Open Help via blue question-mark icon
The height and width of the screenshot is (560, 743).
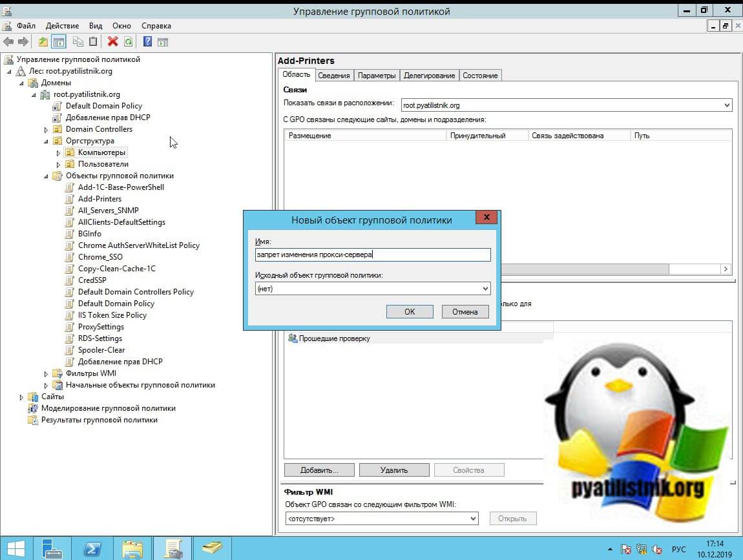pos(147,42)
